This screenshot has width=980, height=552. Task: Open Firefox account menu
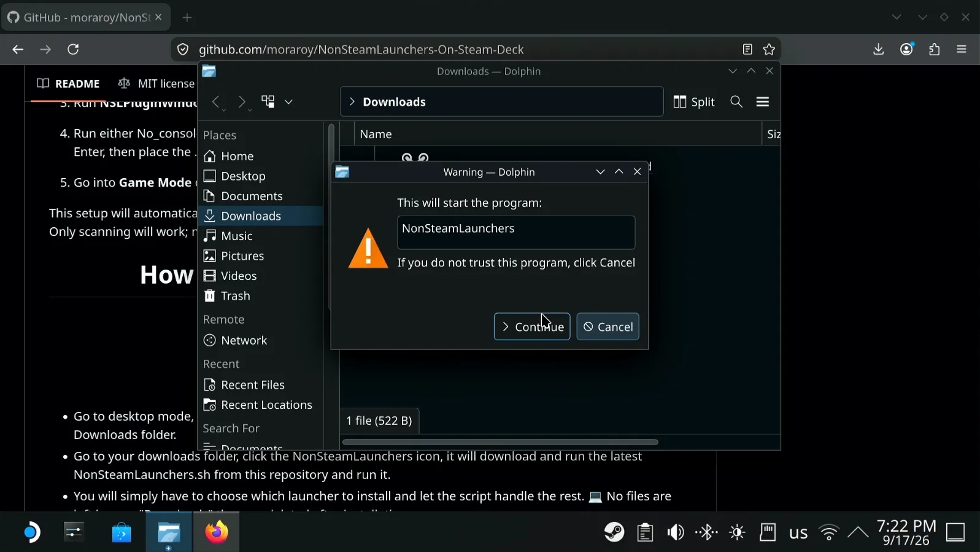point(907,50)
